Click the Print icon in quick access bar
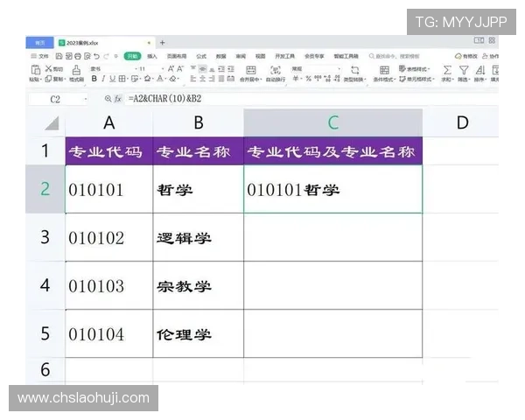The width and height of the screenshot is (525, 420). [x=78, y=56]
